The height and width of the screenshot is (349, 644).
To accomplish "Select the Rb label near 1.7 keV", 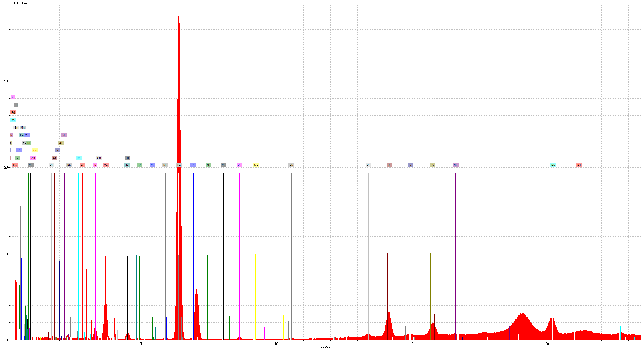I will tap(51, 165).
